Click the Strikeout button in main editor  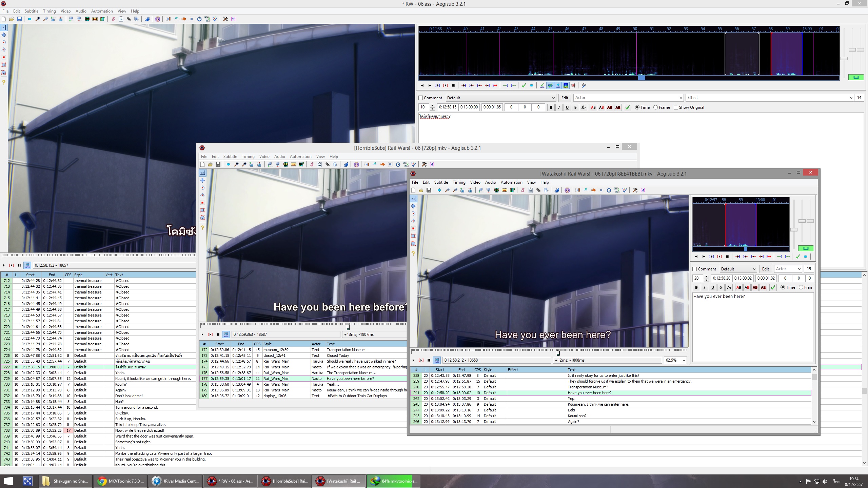click(x=575, y=107)
